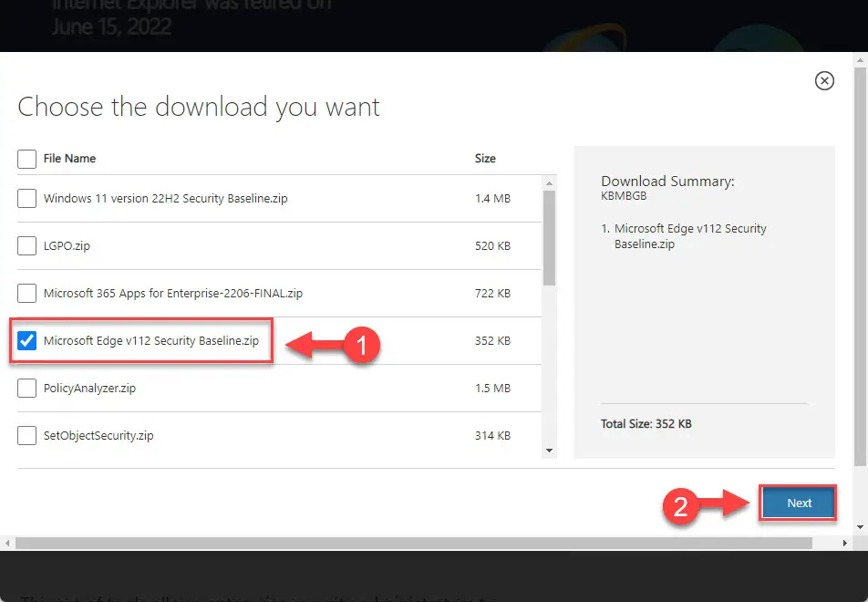
Task: Click the PolicyAnalyzer.zip file name
Action: (x=89, y=389)
